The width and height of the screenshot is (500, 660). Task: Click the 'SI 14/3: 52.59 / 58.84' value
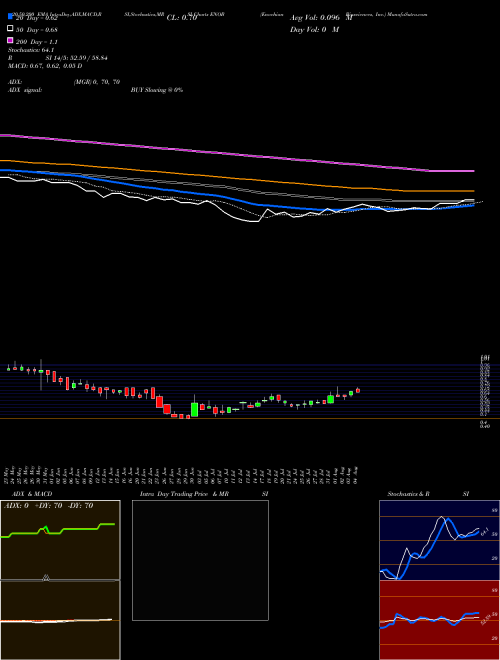(76, 58)
